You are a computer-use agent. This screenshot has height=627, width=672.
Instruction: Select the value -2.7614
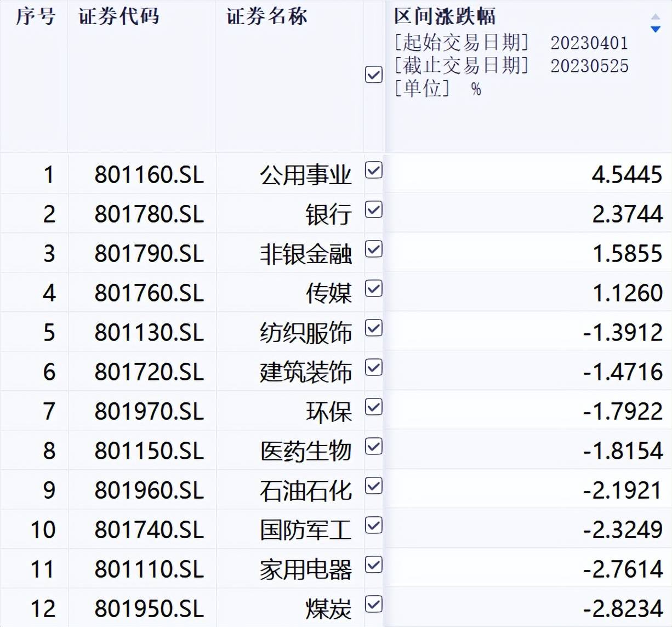pos(623,569)
